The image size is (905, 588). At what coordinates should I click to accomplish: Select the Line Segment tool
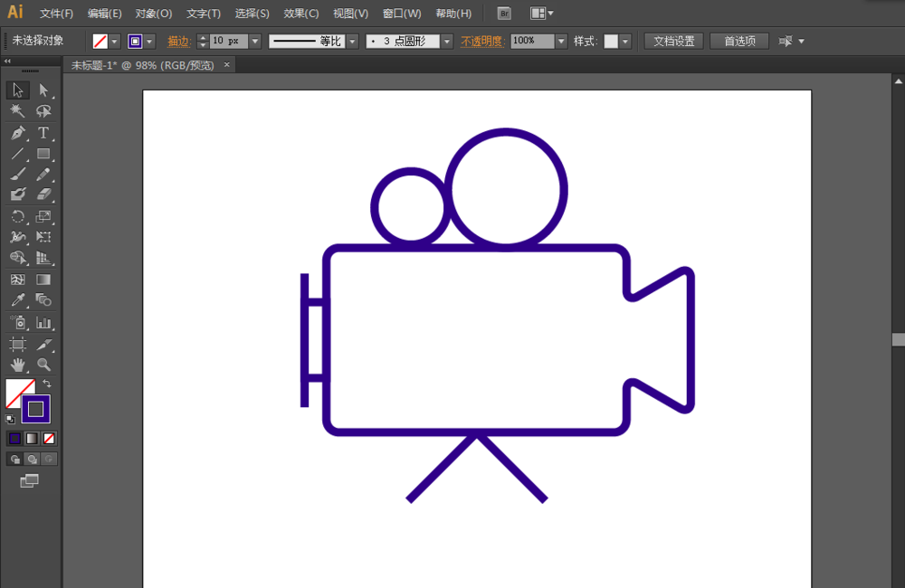17,154
